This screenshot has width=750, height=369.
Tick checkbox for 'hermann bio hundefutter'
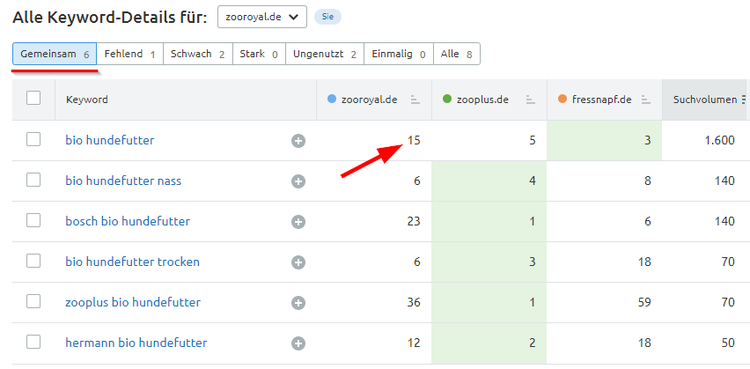click(33, 342)
